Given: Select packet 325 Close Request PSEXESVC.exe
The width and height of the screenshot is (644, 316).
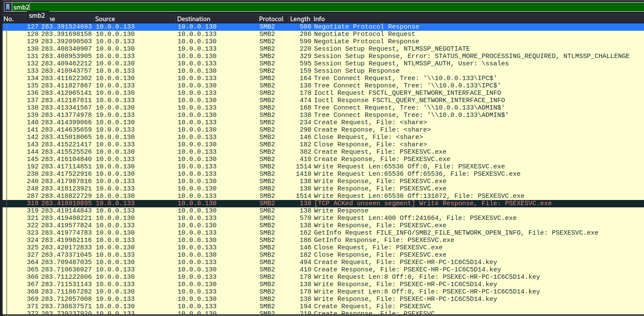Looking at the screenshot, I should click(x=323, y=247).
